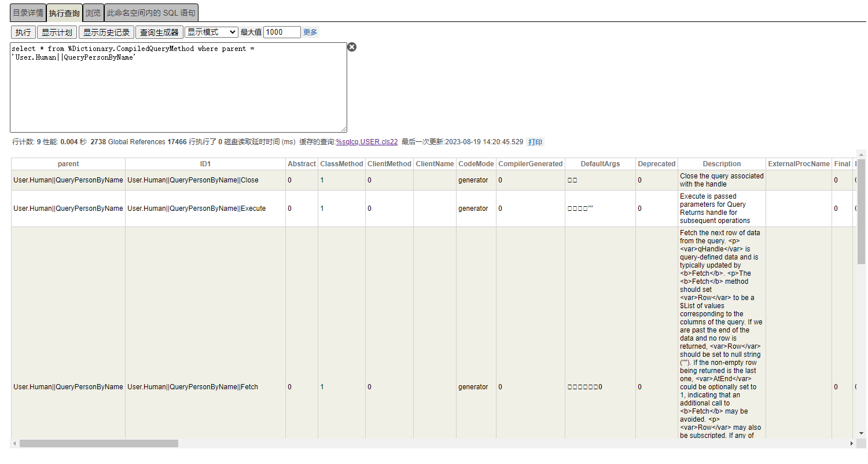The image size is (868, 464).
Task: Open the 浏览 tab
Action: click(x=93, y=13)
